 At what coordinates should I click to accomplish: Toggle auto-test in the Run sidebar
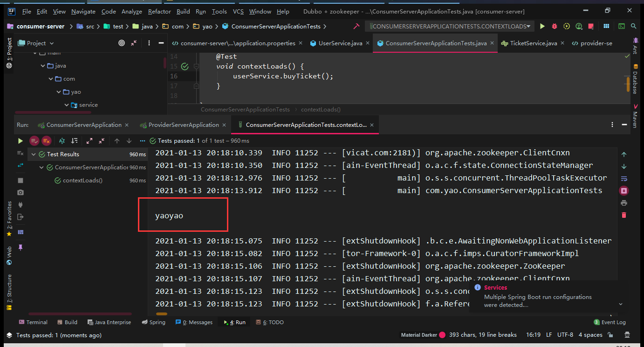pos(20,165)
